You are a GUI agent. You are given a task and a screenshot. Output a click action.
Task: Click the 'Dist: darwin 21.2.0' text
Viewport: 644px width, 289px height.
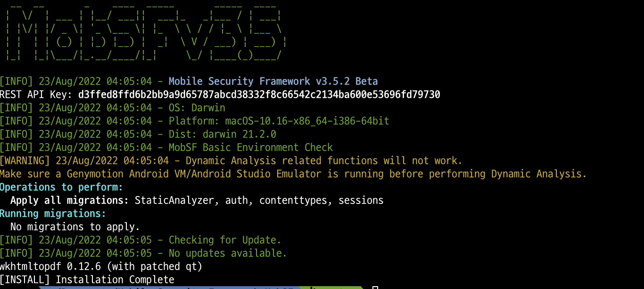223,134
